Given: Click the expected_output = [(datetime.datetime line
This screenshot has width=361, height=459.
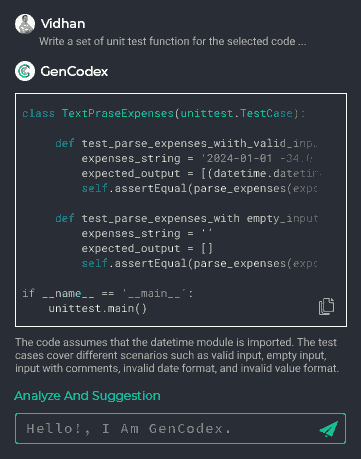Looking at the screenshot, I should (201, 173).
